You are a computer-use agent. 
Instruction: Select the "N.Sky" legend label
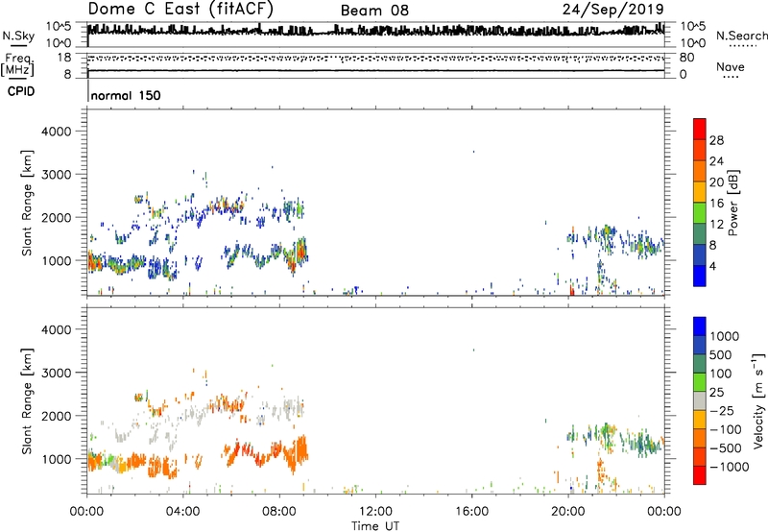[18, 36]
